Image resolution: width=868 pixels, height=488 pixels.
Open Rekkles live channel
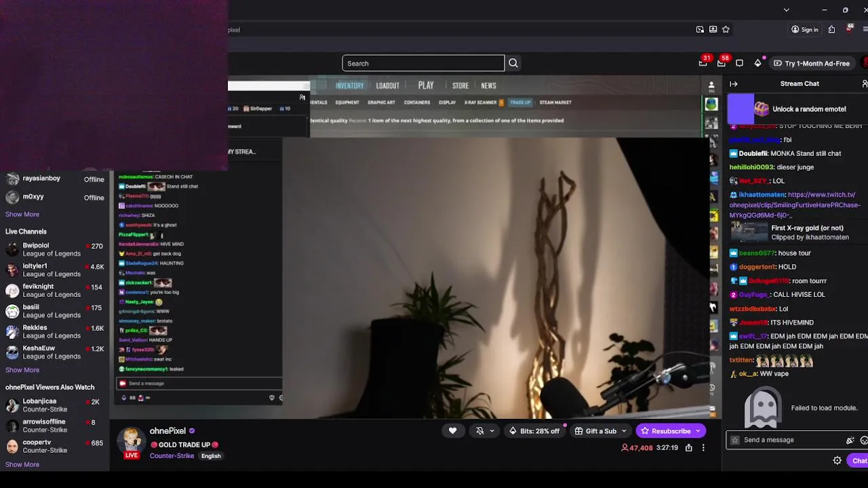54,331
